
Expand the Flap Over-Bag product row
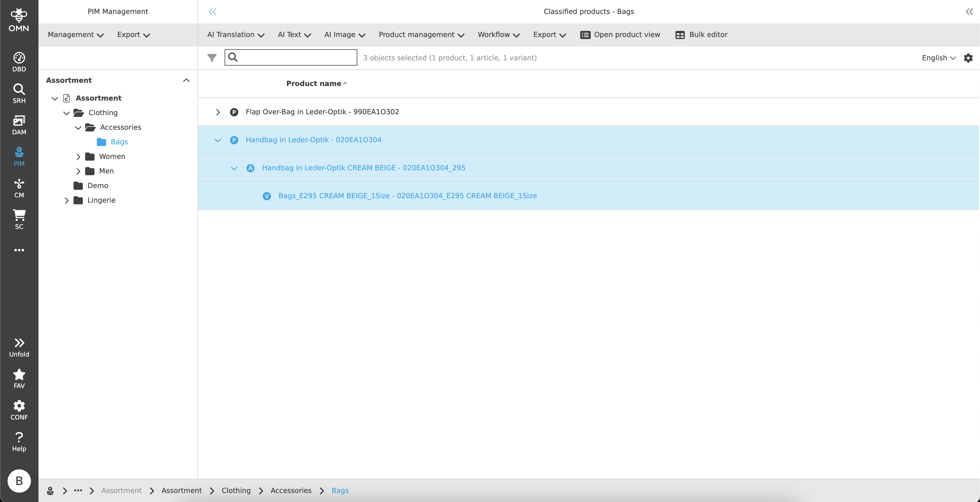(x=218, y=112)
